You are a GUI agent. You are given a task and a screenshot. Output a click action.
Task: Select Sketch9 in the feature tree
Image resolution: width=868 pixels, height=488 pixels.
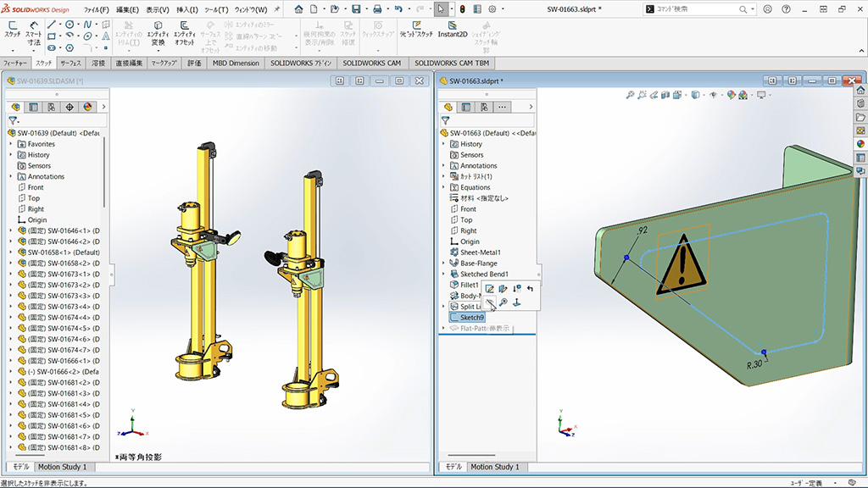pos(471,318)
